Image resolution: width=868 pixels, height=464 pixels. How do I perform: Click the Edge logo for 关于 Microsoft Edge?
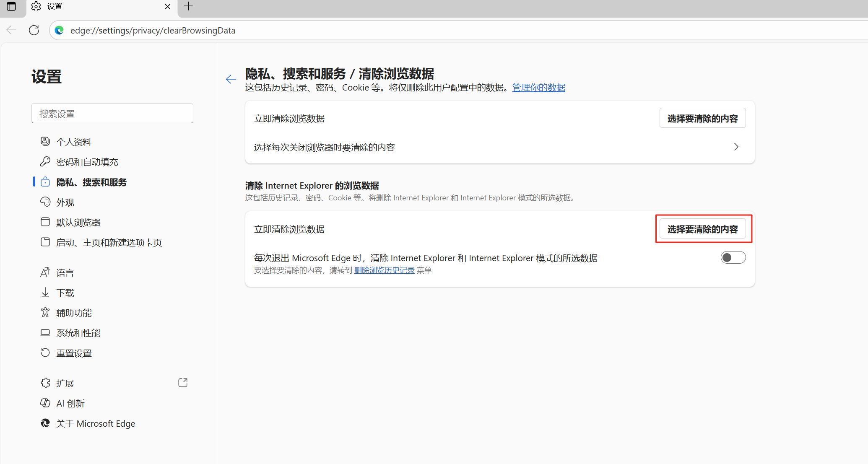(45, 423)
